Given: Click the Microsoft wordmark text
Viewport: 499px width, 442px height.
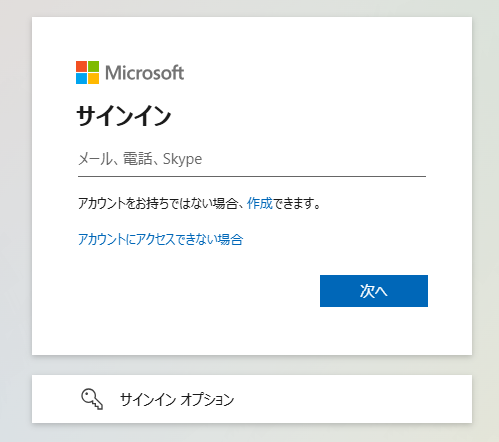Looking at the screenshot, I should [144, 72].
